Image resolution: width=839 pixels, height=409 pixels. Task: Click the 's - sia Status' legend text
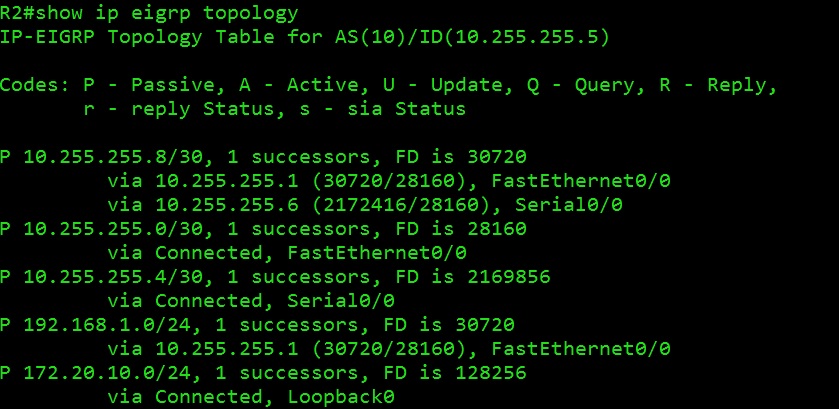[x=383, y=109]
